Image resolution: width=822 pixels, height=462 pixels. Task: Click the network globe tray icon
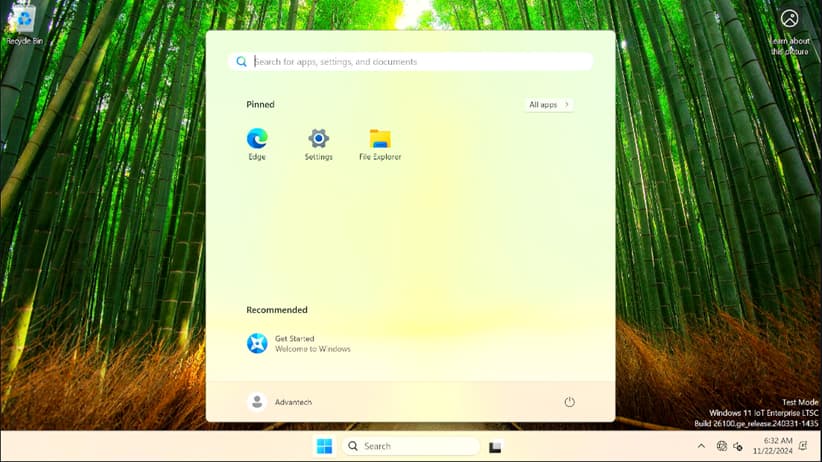(x=721, y=446)
